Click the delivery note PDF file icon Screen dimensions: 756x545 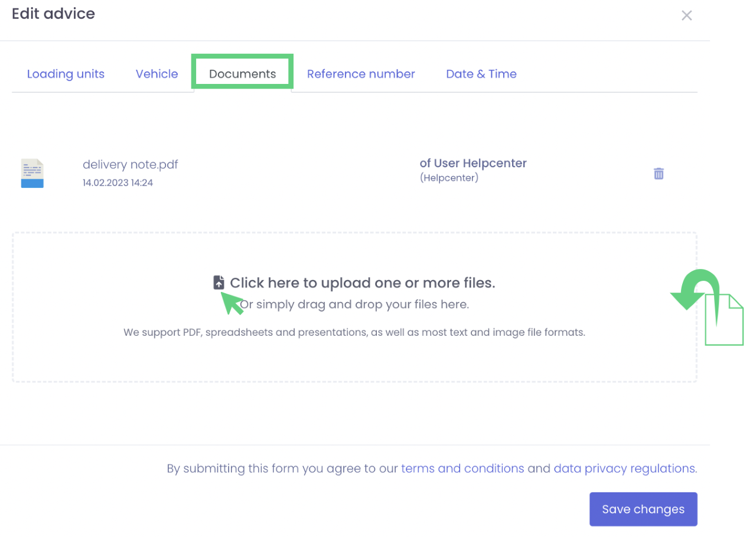[32, 173]
